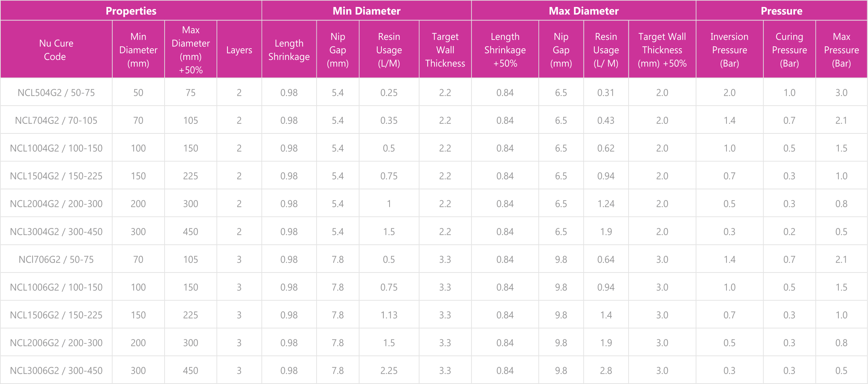Click the Inversion Pressure (Bar) column header

(729, 49)
